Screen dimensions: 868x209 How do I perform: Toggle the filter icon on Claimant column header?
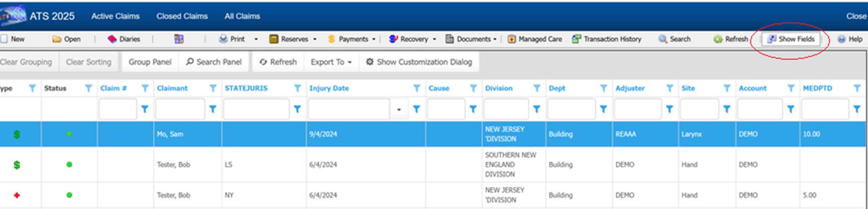(x=213, y=88)
